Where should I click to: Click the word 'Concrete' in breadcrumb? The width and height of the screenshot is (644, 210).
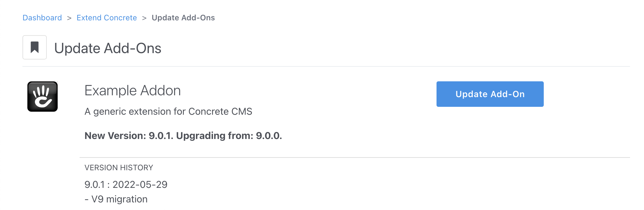tap(120, 18)
